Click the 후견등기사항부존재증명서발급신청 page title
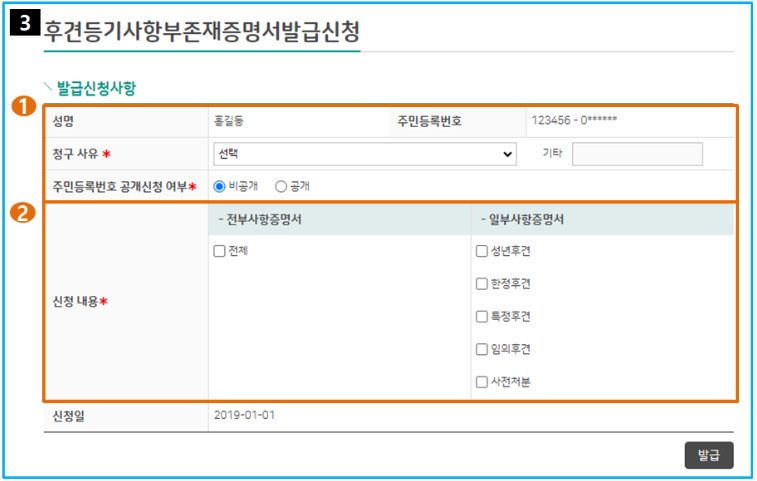 pyautogui.click(x=200, y=31)
